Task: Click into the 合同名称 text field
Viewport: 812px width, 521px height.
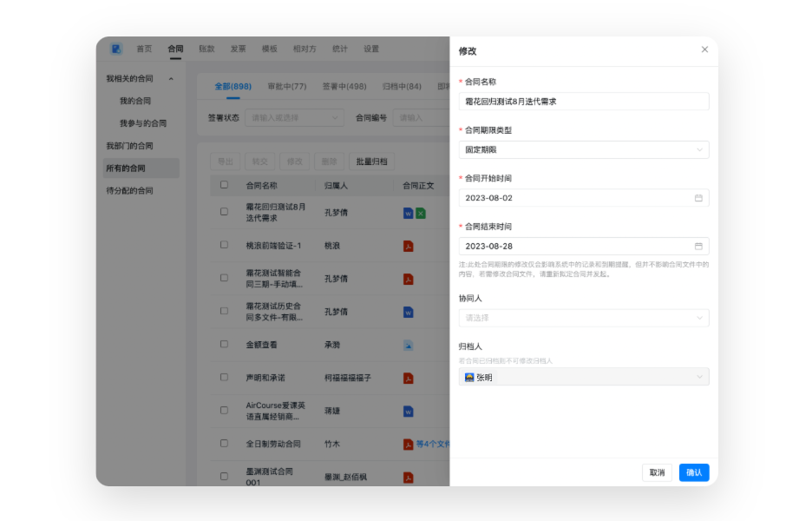Action: [x=584, y=102]
